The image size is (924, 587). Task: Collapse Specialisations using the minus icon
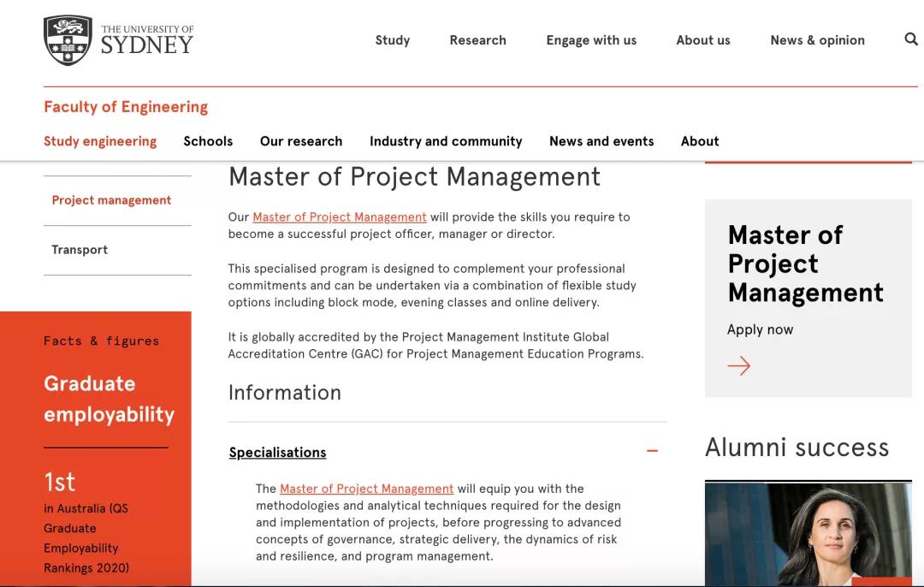click(x=652, y=451)
